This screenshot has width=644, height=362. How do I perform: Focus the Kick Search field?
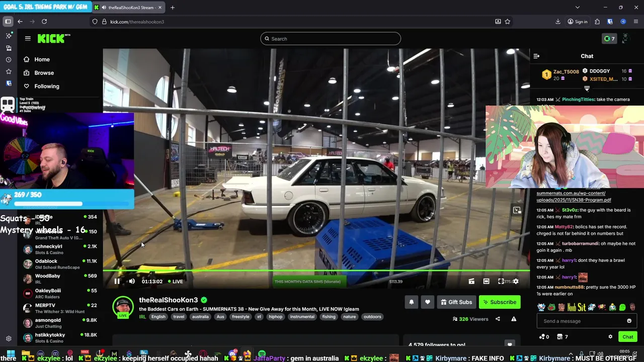[x=331, y=39]
